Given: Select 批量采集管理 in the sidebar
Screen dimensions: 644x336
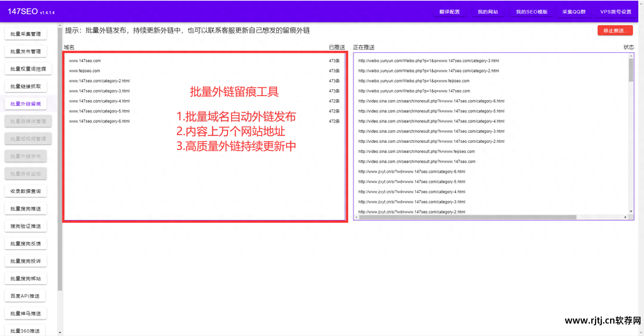Looking at the screenshot, I should point(26,34).
